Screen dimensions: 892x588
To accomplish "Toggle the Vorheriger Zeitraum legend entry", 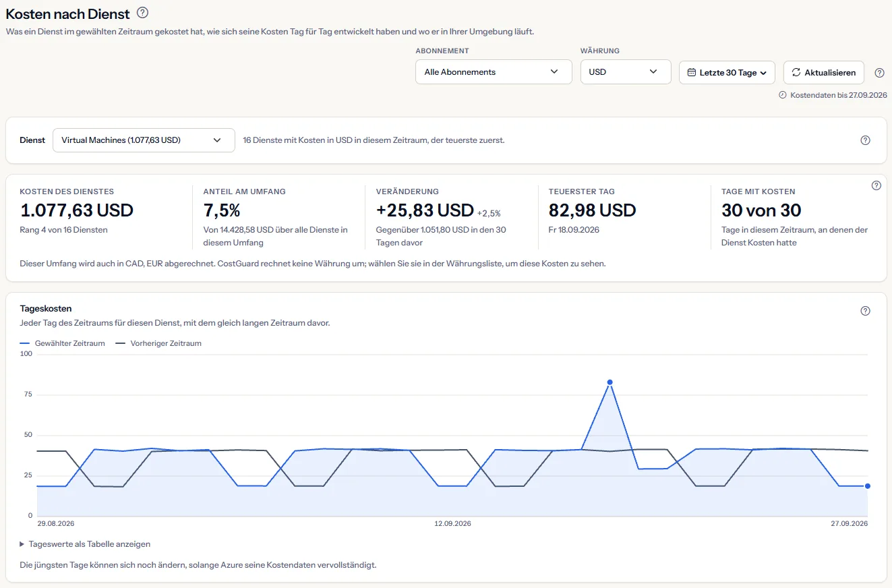I will pyautogui.click(x=158, y=343).
